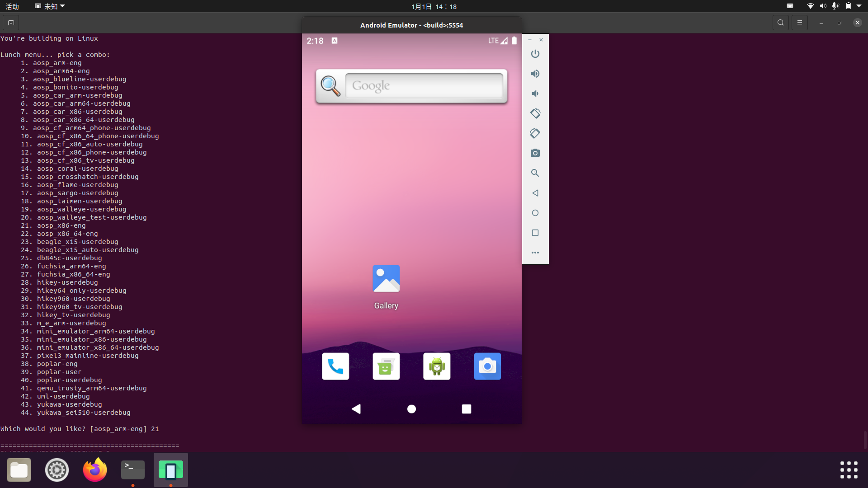
Task: Open the terminal hamburger menu
Action: [800, 23]
